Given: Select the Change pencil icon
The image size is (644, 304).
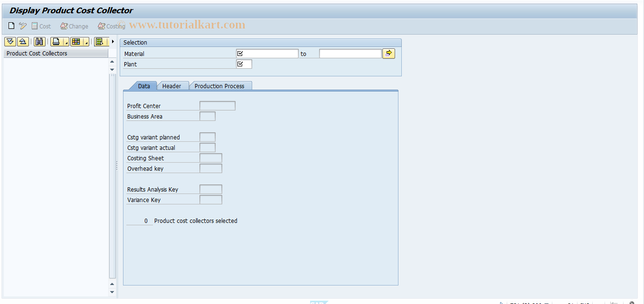Looking at the screenshot, I should click(x=22, y=26).
